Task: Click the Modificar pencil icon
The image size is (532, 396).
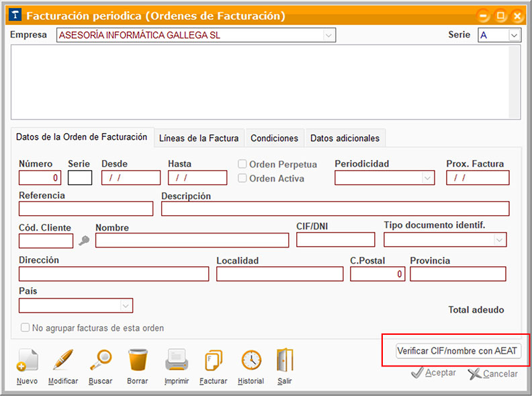Action: pos(63,361)
